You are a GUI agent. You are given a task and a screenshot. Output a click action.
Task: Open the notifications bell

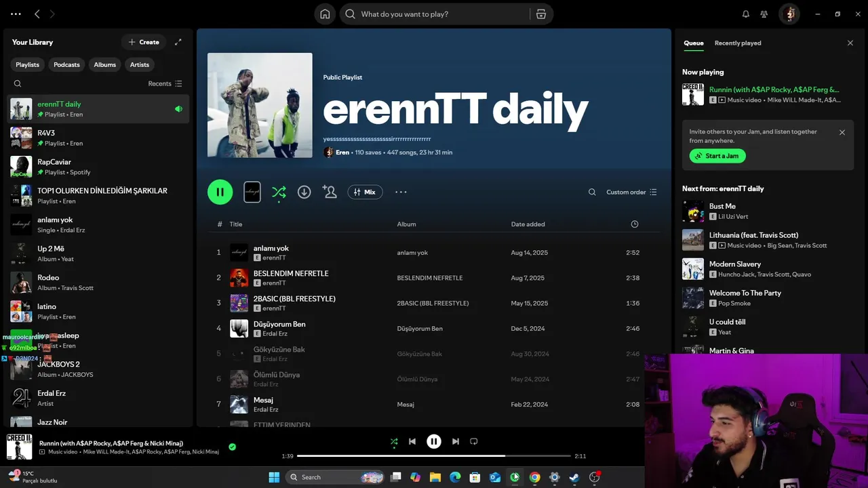pos(746,14)
